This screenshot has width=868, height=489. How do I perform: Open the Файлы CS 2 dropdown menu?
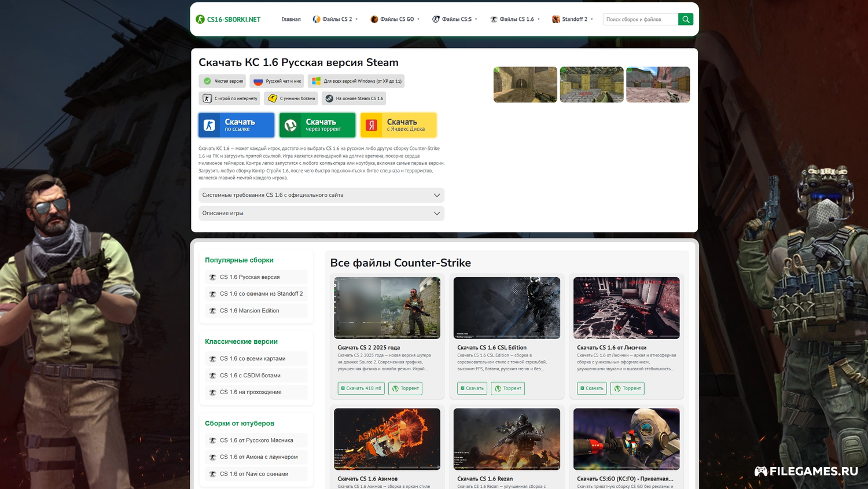(x=336, y=19)
